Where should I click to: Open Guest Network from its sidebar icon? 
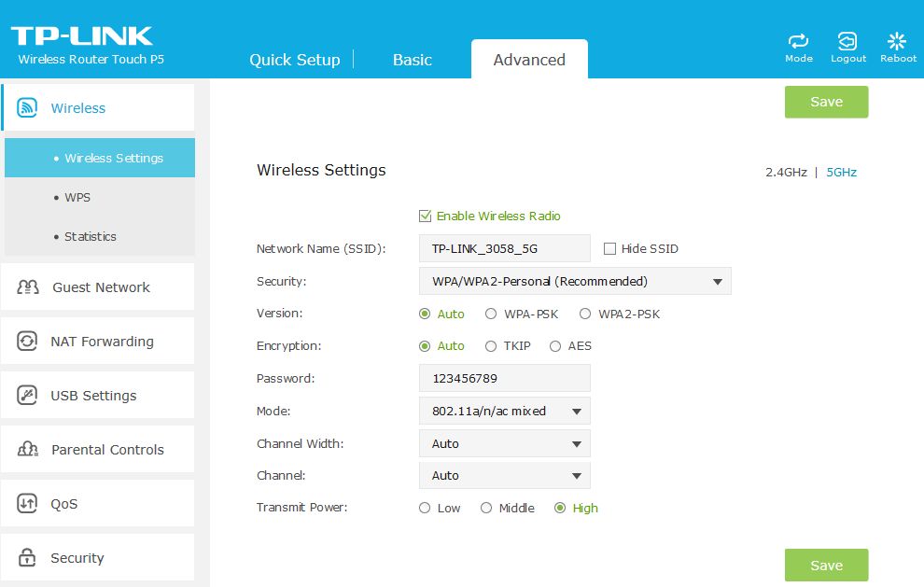click(x=28, y=287)
